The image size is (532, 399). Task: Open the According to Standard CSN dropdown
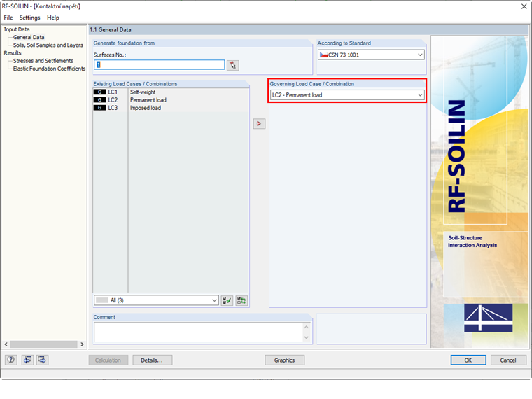pyautogui.click(x=371, y=55)
